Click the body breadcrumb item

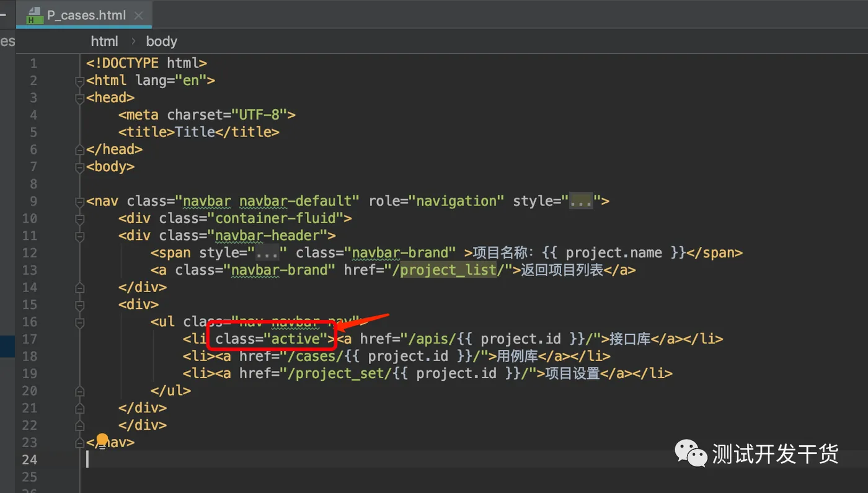click(x=162, y=42)
